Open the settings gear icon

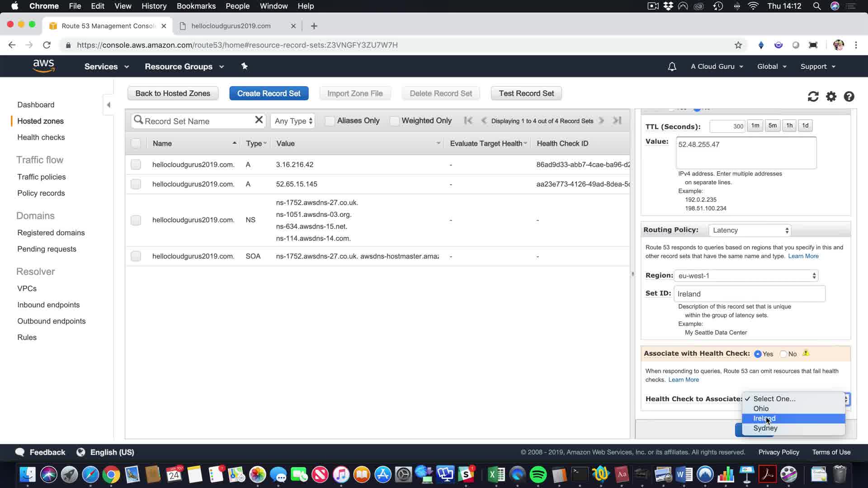point(831,97)
